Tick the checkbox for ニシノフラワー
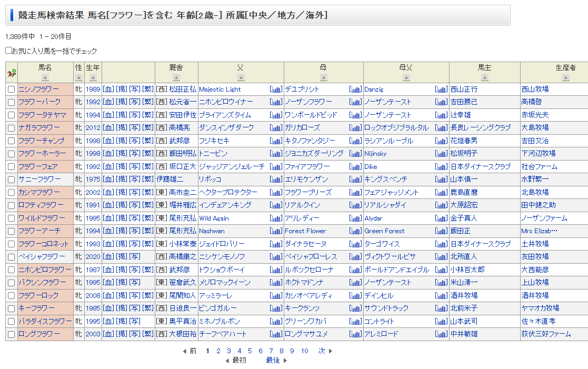Screen dimensions: 588x369 11,89
